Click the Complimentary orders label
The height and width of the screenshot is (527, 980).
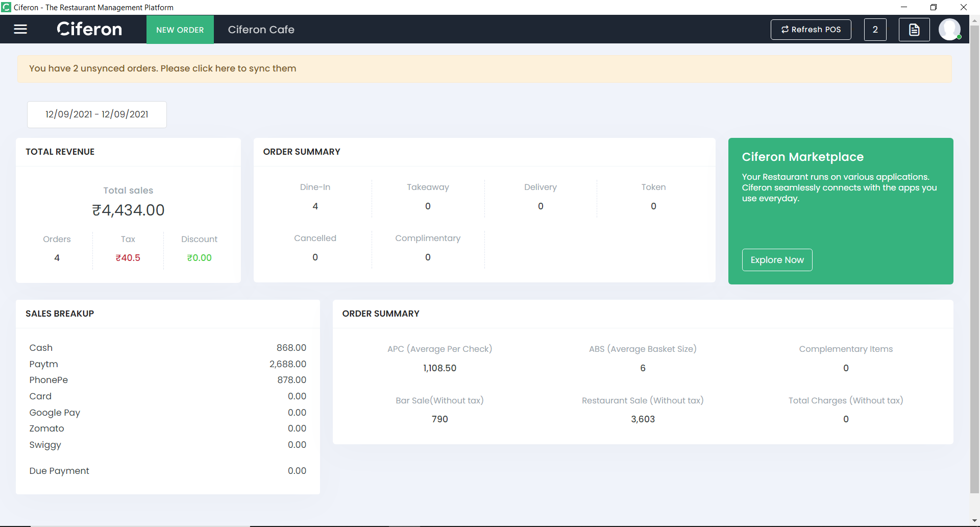tap(428, 238)
